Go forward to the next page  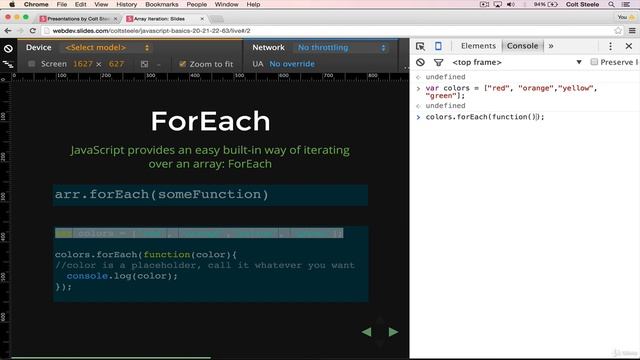20,31
